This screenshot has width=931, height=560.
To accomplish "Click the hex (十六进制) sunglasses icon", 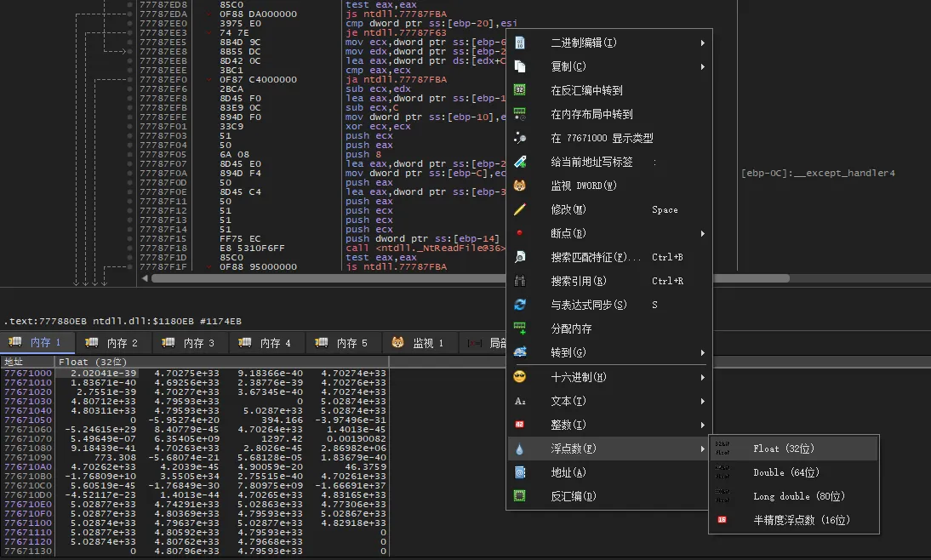I will [519, 377].
